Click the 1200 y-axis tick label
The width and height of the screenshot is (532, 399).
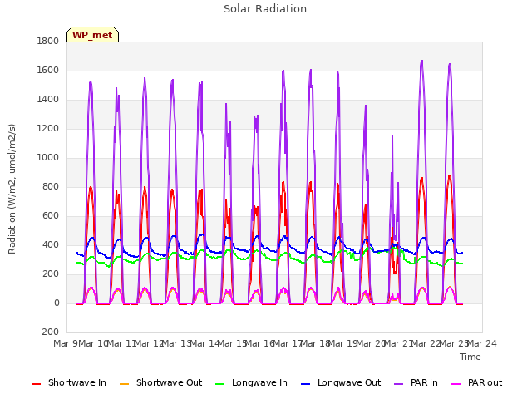click(48, 129)
